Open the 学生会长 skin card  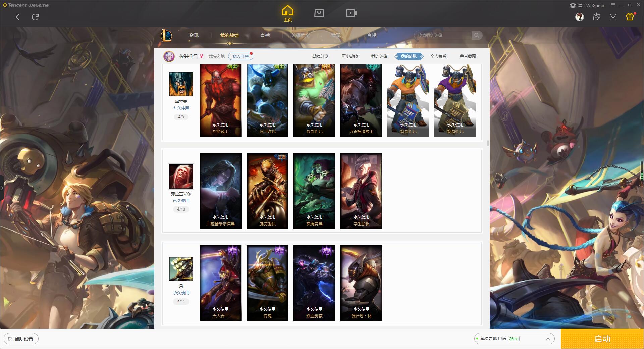click(361, 191)
